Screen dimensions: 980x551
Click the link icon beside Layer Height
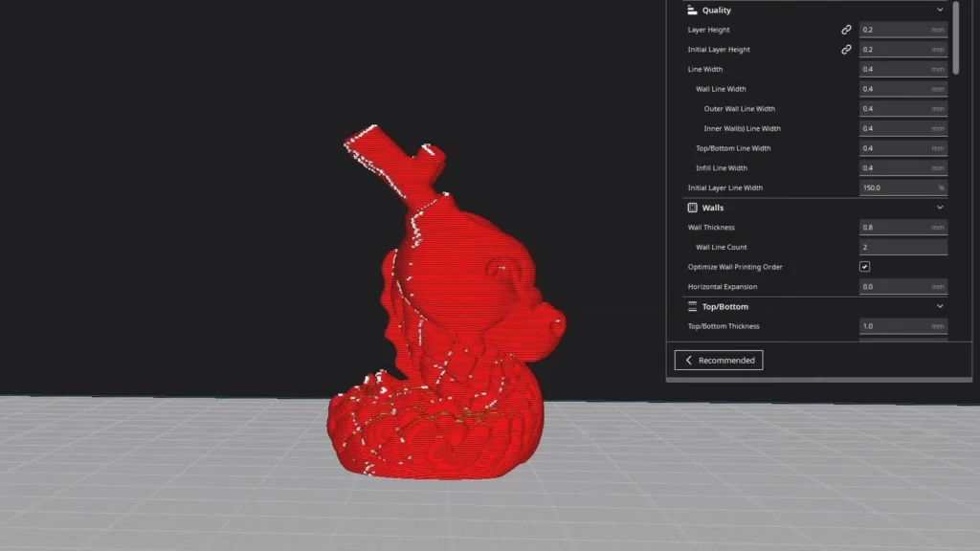pos(846,30)
